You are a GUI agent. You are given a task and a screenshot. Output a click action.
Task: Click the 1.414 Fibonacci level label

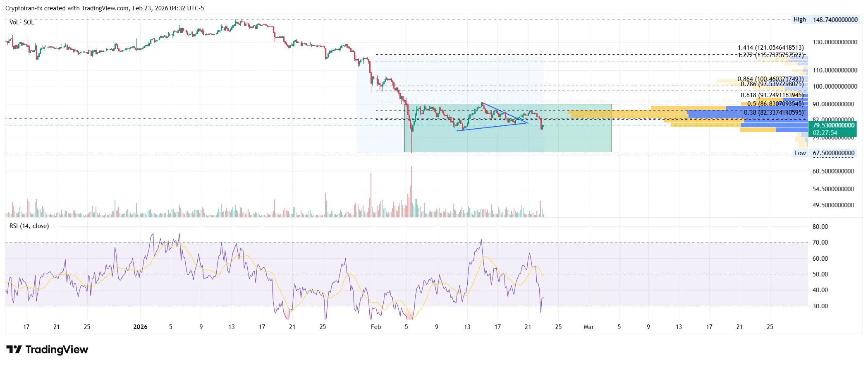pyautogui.click(x=770, y=48)
